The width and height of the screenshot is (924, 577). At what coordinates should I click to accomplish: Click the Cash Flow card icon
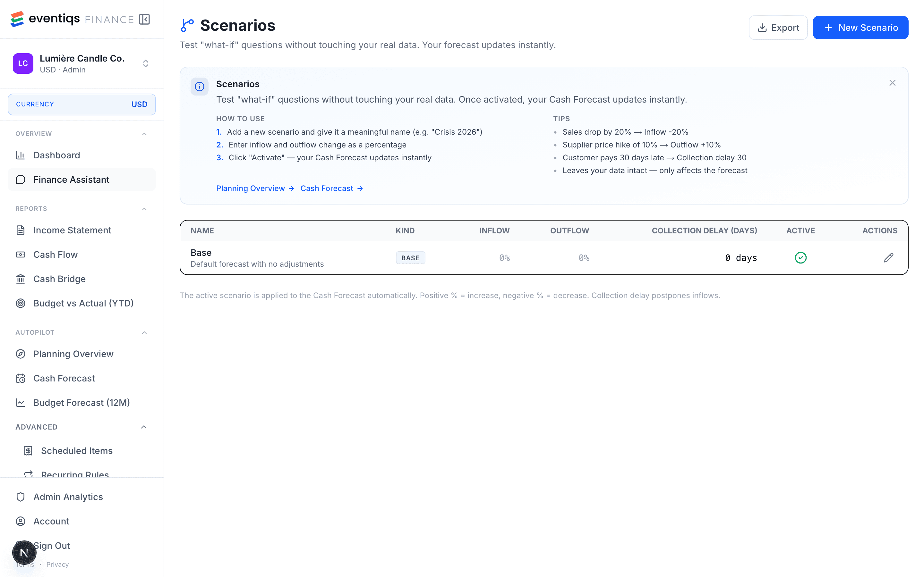[20, 255]
